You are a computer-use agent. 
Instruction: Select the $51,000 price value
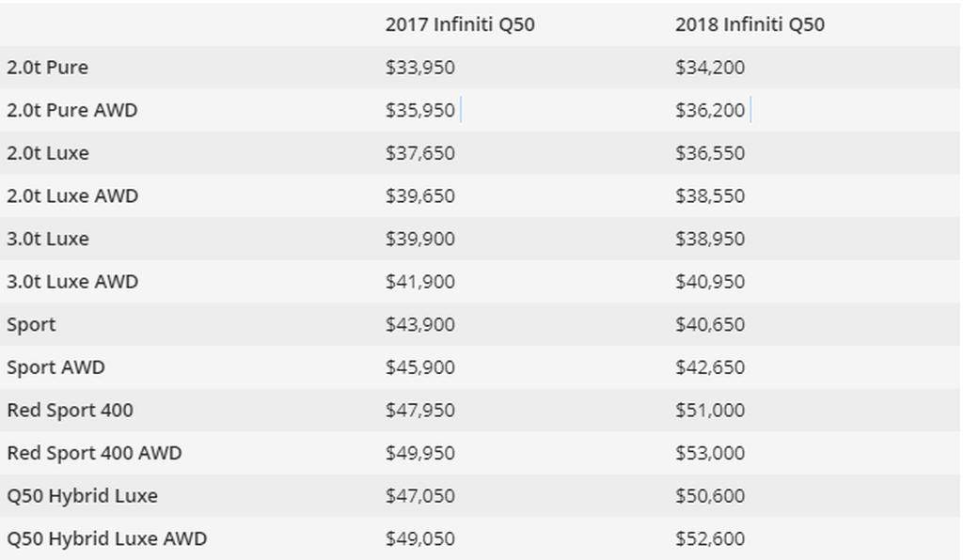point(709,410)
